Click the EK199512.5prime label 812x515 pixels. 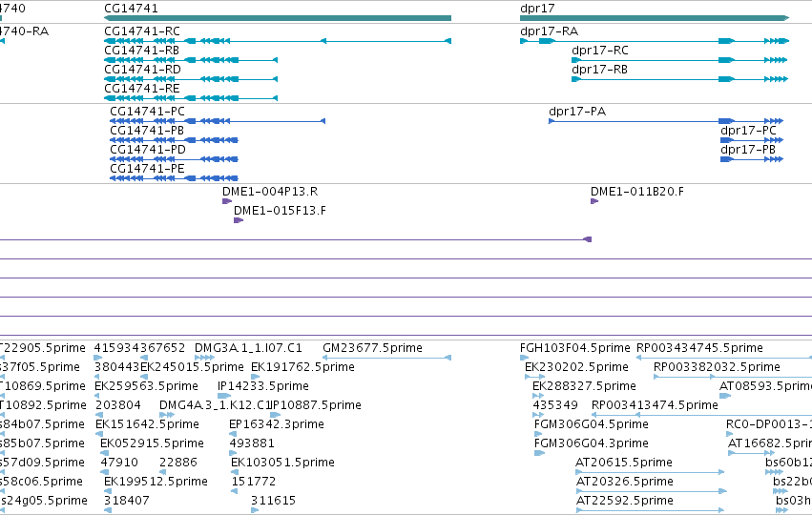156,482
